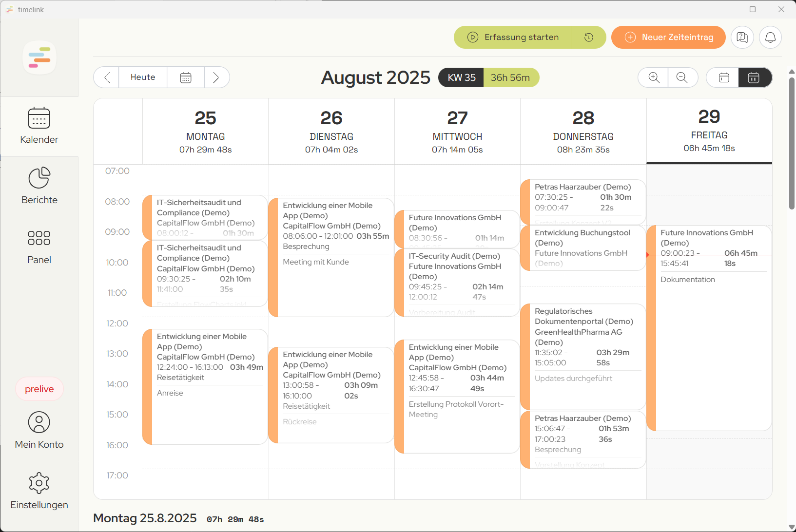Click the timelink logo in sidebar
The height and width of the screenshot is (532, 796).
pyautogui.click(x=39, y=57)
